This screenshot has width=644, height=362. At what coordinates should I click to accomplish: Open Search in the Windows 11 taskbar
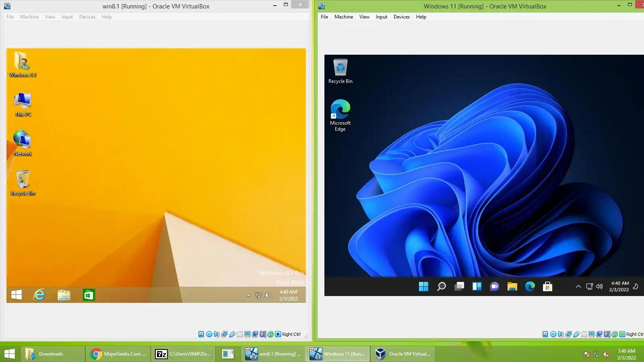[442, 286]
